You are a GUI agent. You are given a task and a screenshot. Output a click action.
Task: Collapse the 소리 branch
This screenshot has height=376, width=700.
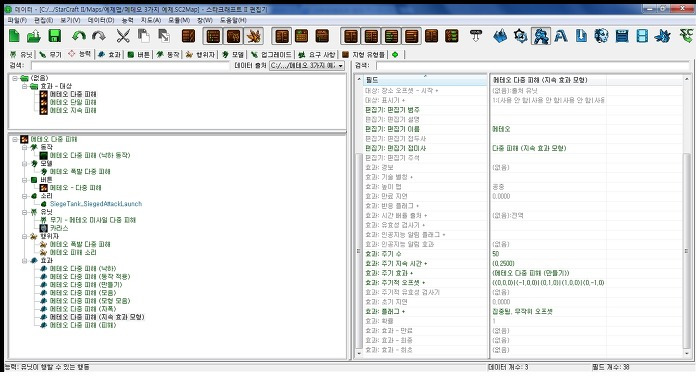25,196
